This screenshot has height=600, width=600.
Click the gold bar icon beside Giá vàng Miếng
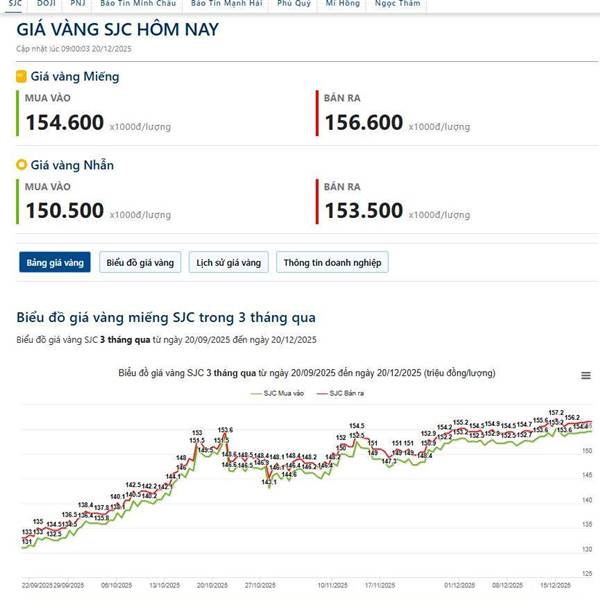(22, 76)
